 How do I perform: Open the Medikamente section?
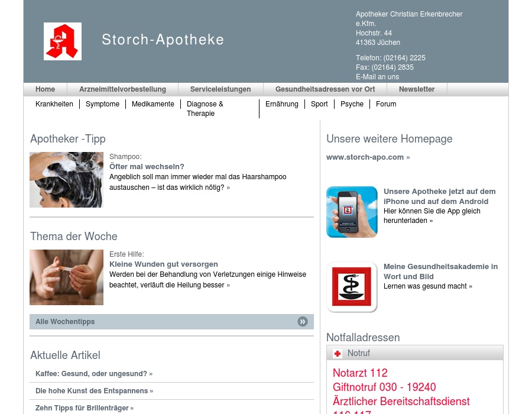(x=153, y=104)
